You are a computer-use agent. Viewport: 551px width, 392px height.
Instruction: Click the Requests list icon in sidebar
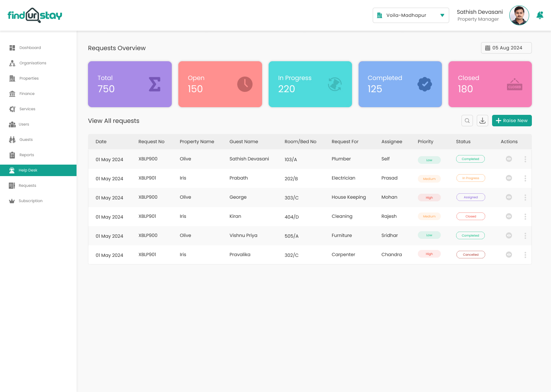point(12,186)
